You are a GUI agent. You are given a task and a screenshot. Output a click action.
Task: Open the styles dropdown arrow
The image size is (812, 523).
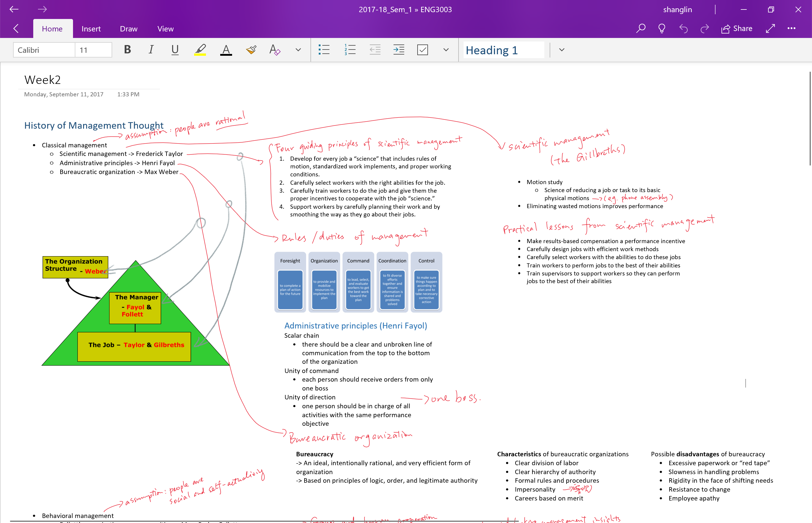562,50
